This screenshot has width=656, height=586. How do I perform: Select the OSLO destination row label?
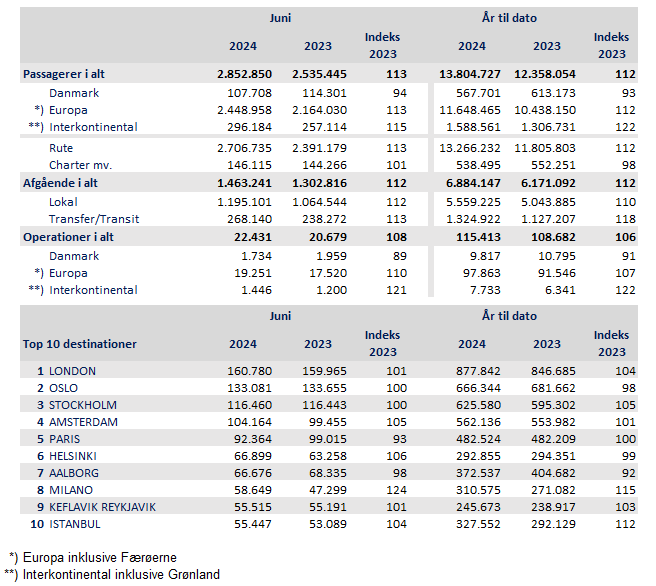(64, 388)
